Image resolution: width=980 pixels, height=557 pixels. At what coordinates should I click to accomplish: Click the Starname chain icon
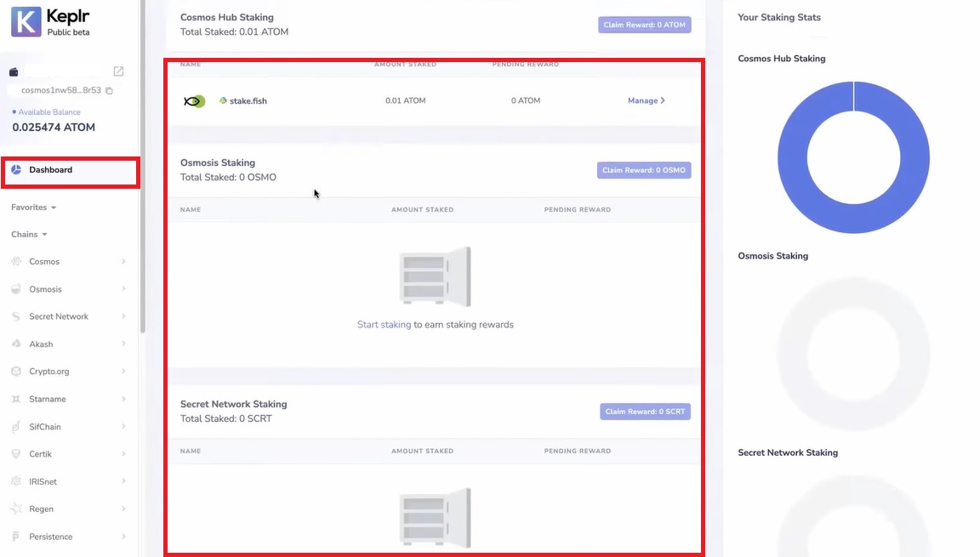pos(16,399)
